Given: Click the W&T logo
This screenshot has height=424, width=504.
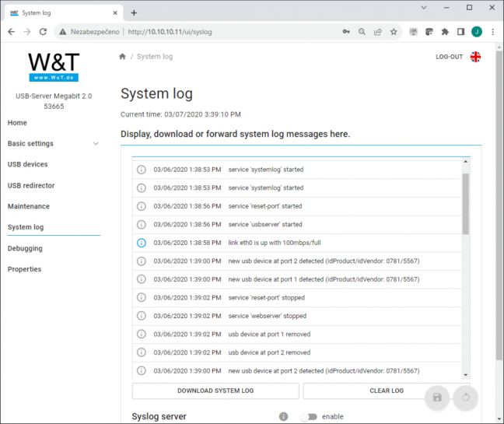Looking at the screenshot, I should [54, 67].
